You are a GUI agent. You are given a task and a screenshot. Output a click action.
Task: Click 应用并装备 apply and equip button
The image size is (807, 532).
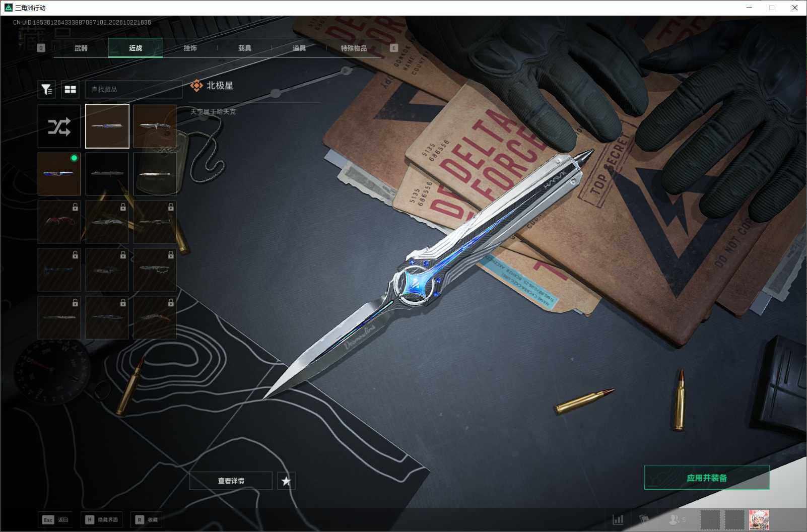click(x=707, y=478)
